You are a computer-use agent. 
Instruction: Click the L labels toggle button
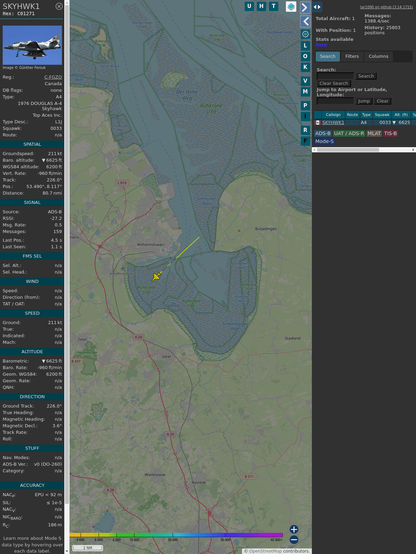(x=305, y=46)
